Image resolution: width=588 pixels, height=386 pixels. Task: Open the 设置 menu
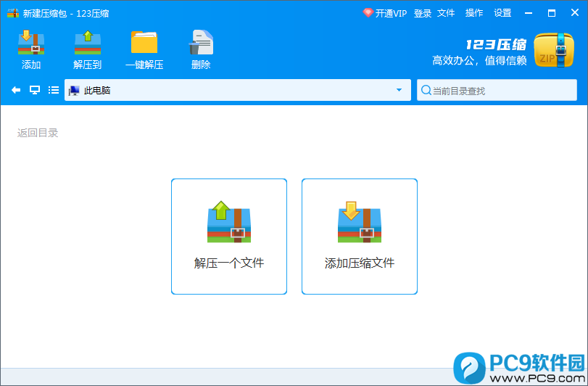(502, 13)
